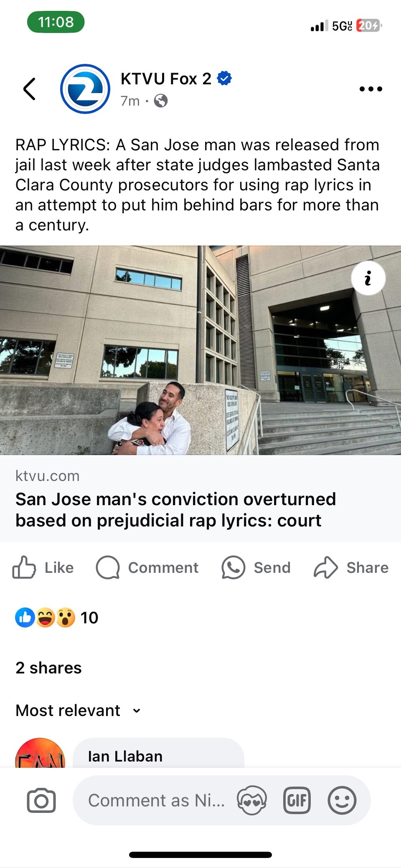Open the avatar sticker picker
This screenshot has height=868, width=401.
point(251,800)
